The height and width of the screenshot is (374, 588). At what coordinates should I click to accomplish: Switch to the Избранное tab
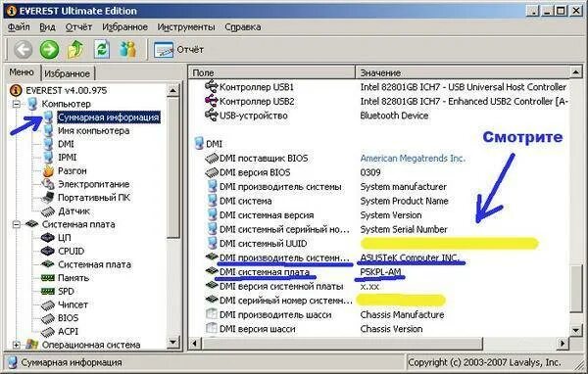coord(67,73)
